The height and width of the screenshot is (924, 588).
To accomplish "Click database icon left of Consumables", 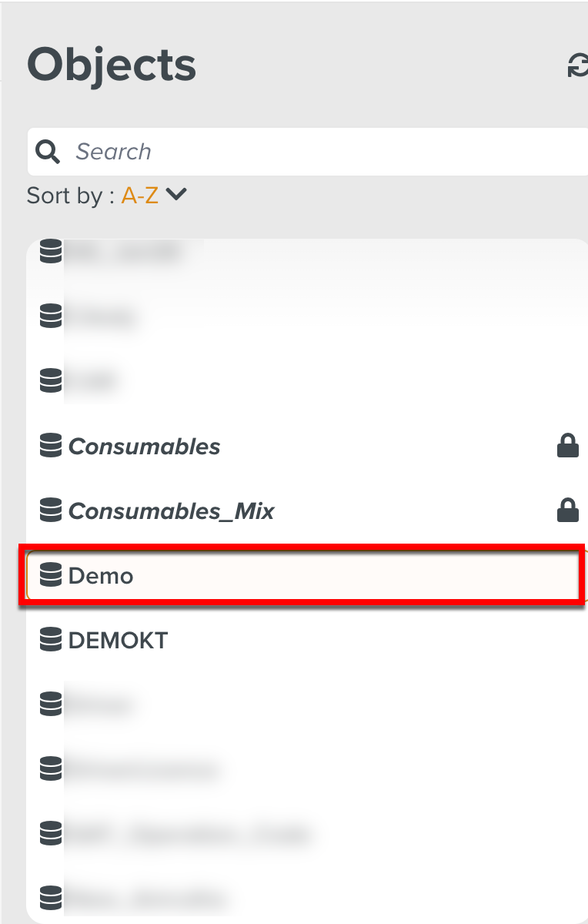I will point(51,446).
